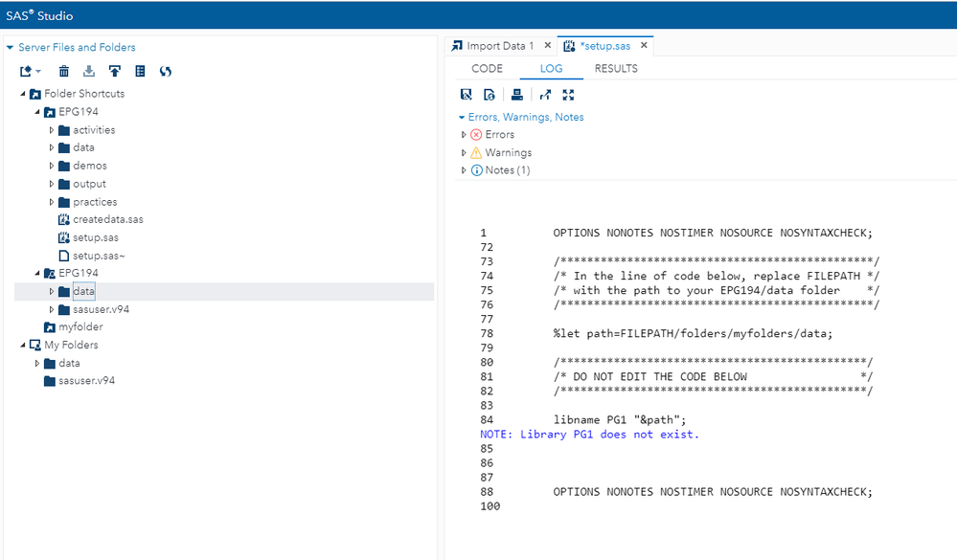
Task: Click the Delete trash can icon
Action: click(64, 71)
